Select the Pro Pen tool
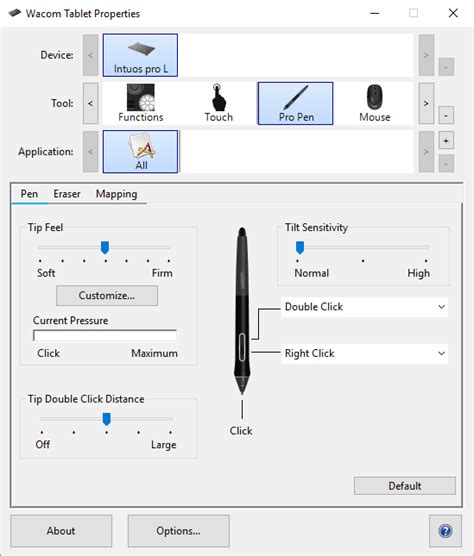This screenshot has width=474, height=556. tap(296, 103)
